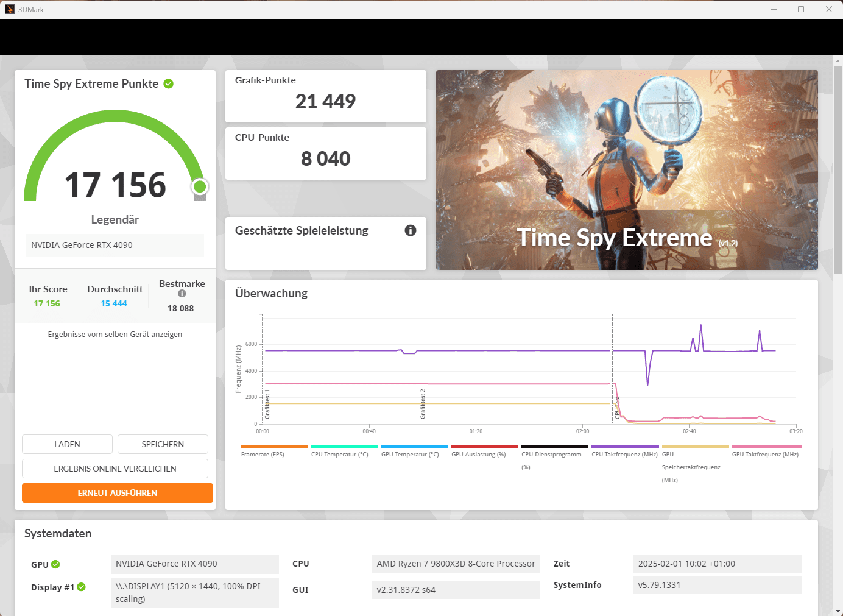Click the Time Spy Extreme artwork image

(x=627, y=170)
